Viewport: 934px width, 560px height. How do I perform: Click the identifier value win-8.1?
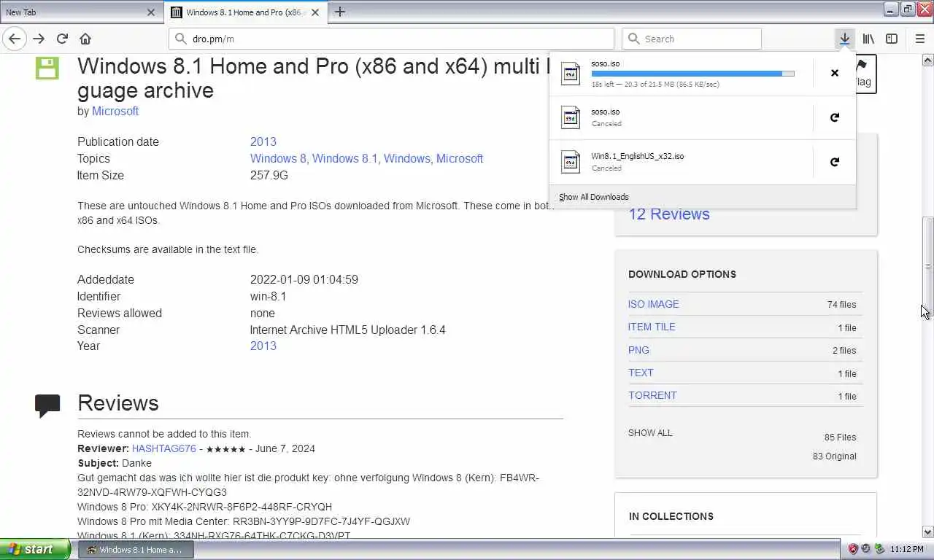tap(269, 296)
